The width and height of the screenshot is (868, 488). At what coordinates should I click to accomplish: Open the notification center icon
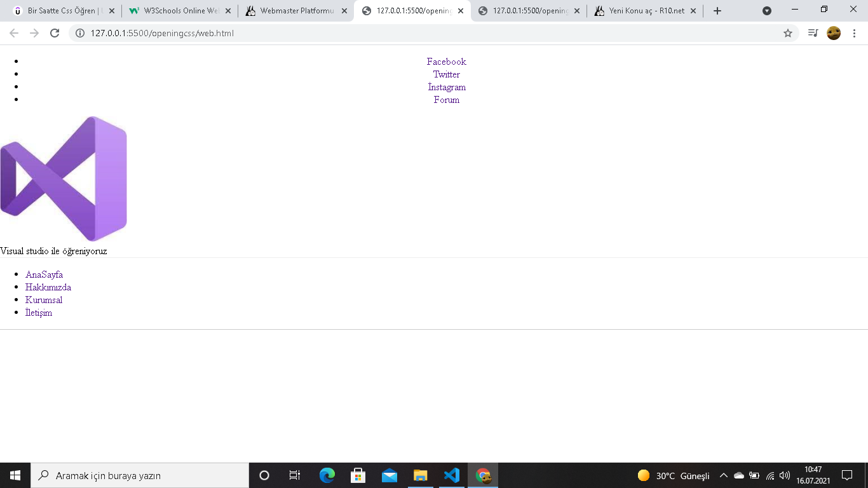click(847, 475)
